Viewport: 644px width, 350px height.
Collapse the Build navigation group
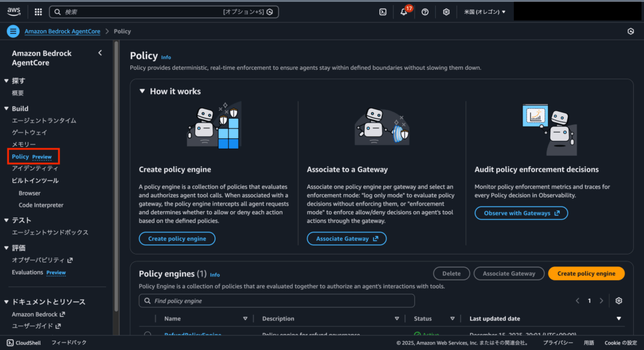7,109
